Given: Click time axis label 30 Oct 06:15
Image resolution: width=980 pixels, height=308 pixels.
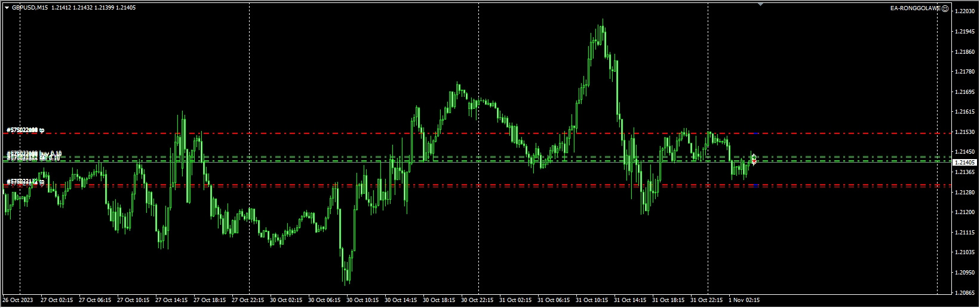Looking at the screenshot, I should [324, 300].
